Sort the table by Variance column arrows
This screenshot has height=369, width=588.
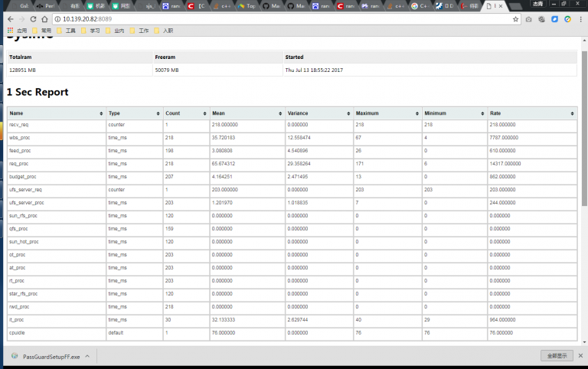click(348, 113)
